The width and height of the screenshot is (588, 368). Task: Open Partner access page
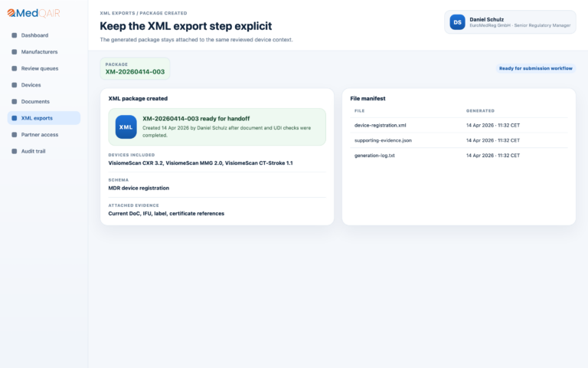(x=44, y=134)
